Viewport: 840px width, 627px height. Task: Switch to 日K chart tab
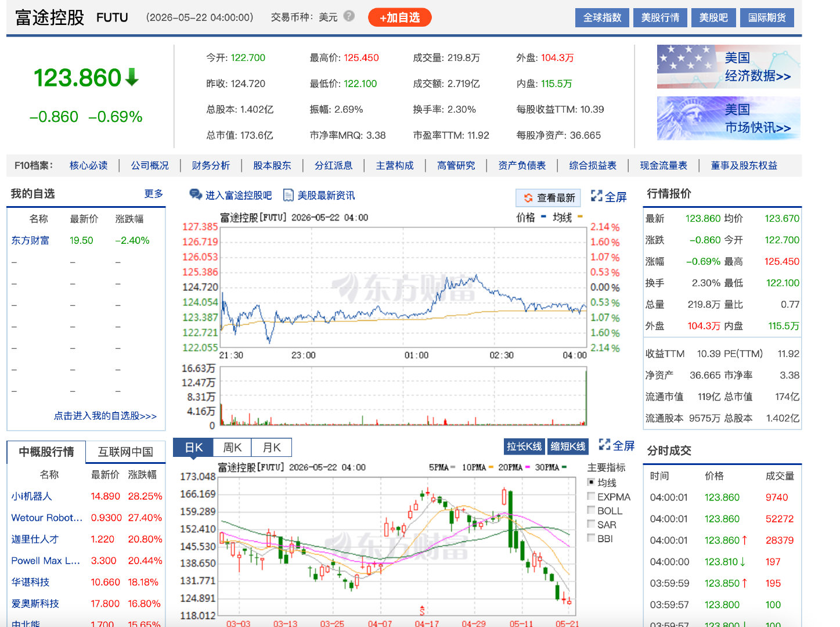(x=193, y=448)
